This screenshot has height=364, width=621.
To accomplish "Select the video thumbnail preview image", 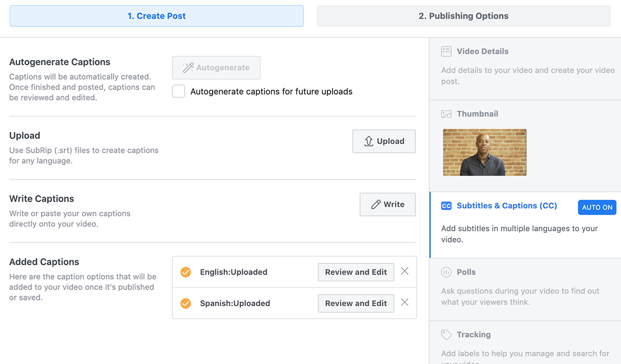I will [484, 153].
